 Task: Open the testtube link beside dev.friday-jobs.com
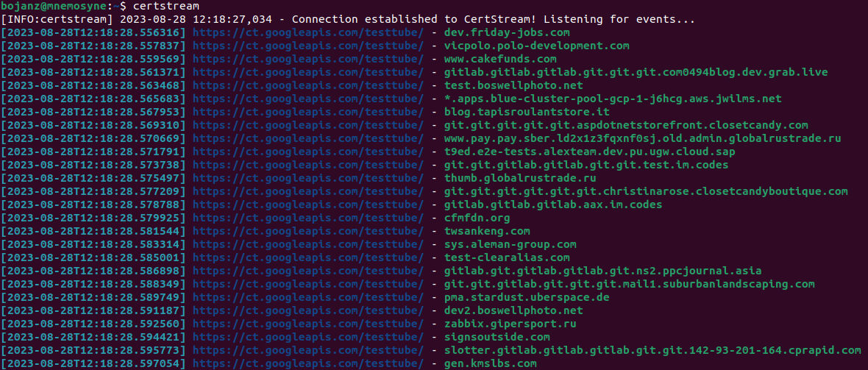point(308,32)
